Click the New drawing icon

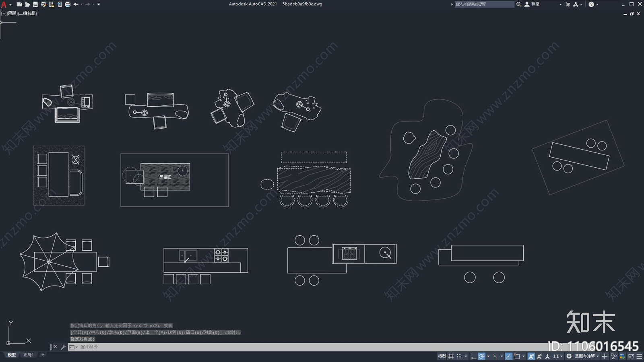(x=19, y=4)
